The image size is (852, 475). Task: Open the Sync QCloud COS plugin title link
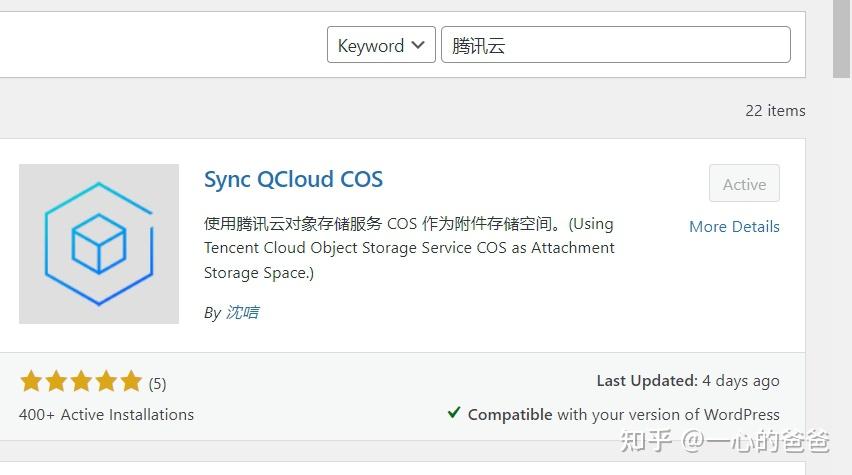pos(293,180)
